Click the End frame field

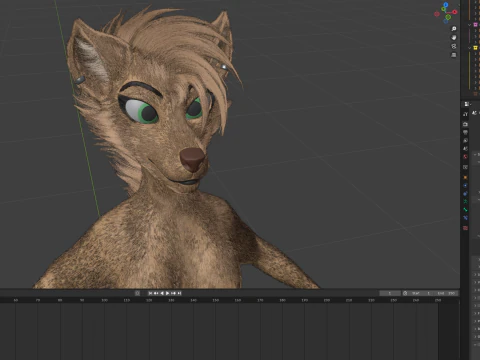(x=446, y=293)
